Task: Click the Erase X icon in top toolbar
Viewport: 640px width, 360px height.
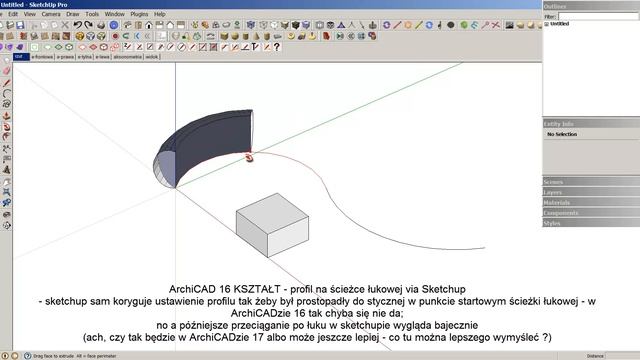Action: coord(65,25)
